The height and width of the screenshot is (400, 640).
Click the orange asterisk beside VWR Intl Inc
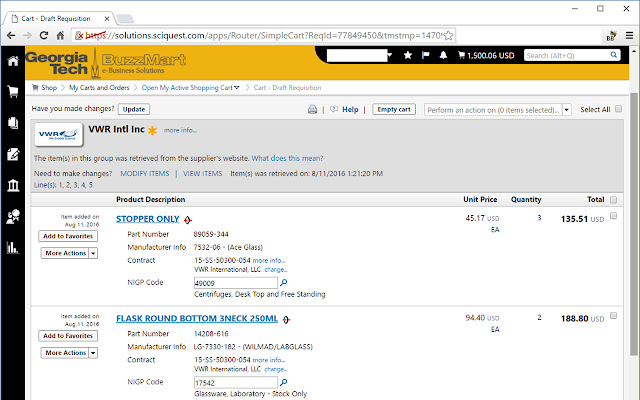pyautogui.click(x=152, y=131)
